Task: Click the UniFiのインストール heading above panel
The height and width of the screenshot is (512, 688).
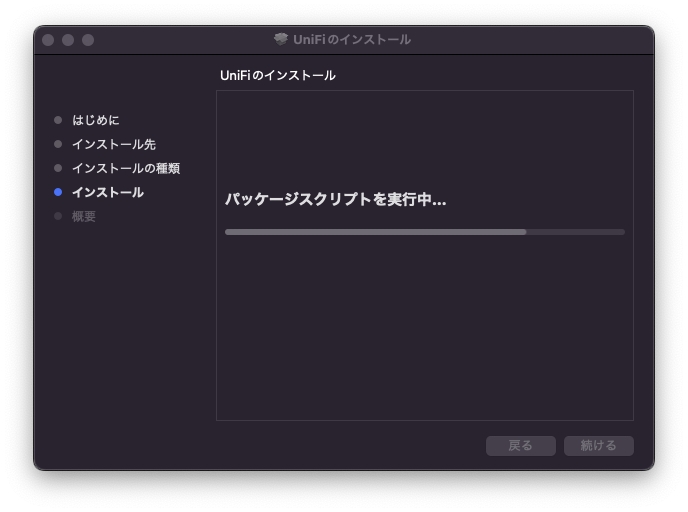Action: 278,75
